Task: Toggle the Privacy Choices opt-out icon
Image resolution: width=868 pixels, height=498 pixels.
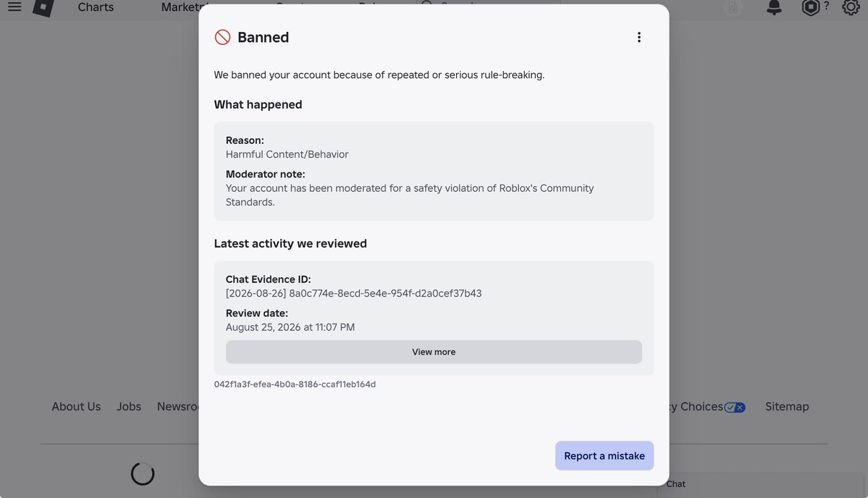Action: pos(735,408)
